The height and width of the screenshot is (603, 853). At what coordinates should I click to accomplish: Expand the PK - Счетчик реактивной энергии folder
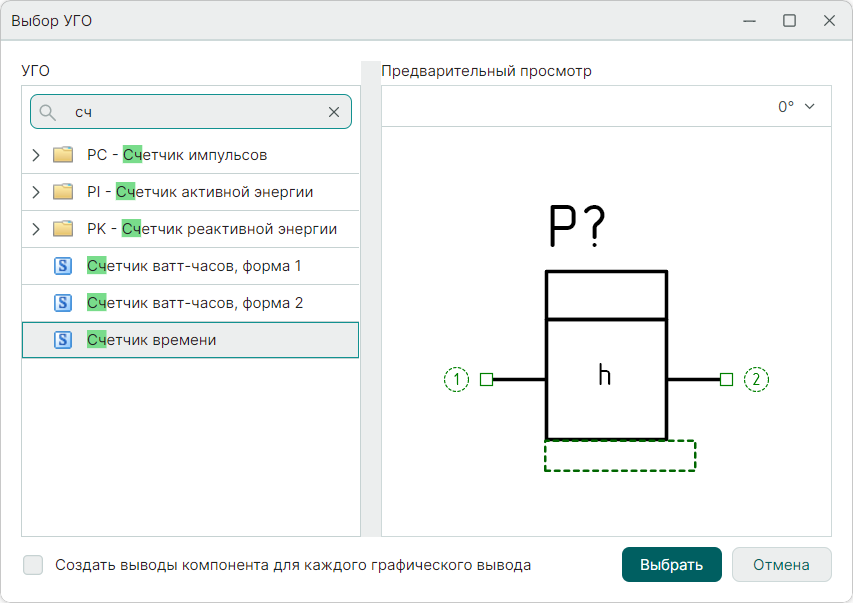[36, 229]
